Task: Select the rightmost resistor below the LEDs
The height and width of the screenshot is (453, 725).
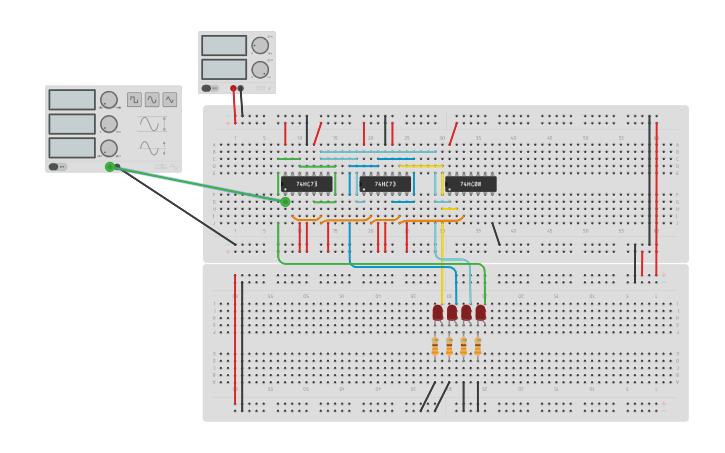Action: [478, 346]
